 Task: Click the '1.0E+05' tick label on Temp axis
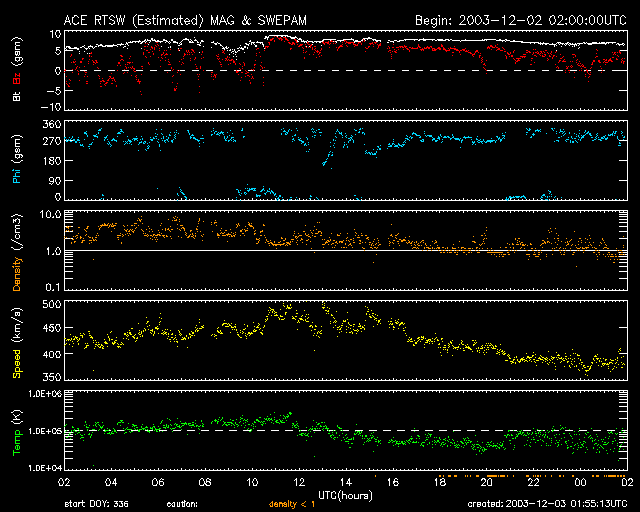[x=45, y=431]
